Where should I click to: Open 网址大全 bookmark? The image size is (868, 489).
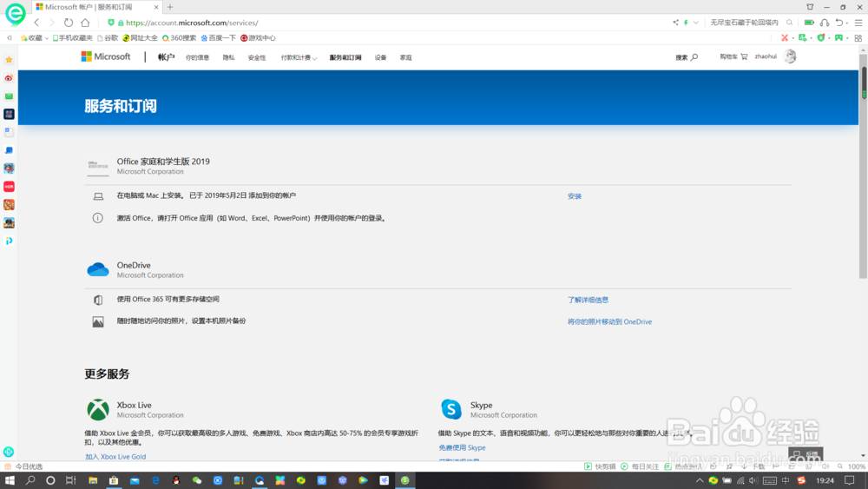[x=140, y=37]
